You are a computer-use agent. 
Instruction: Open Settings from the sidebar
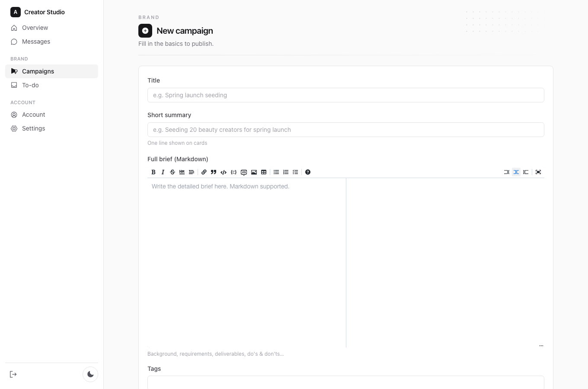coord(51,128)
